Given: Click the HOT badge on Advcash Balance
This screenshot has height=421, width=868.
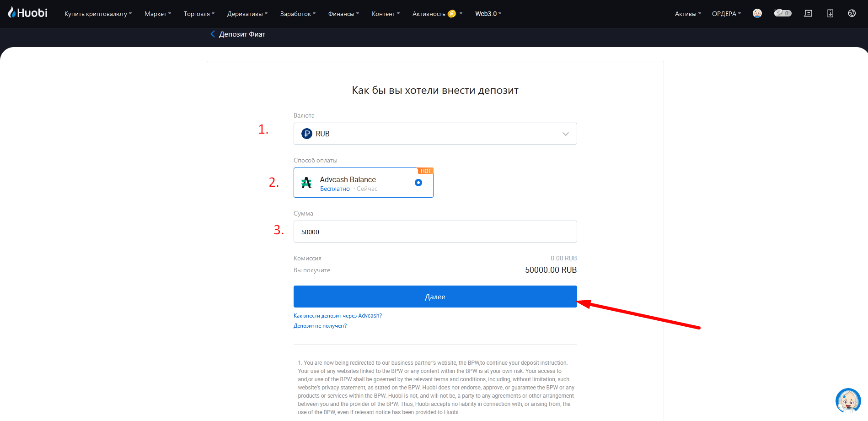Looking at the screenshot, I should point(425,171).
